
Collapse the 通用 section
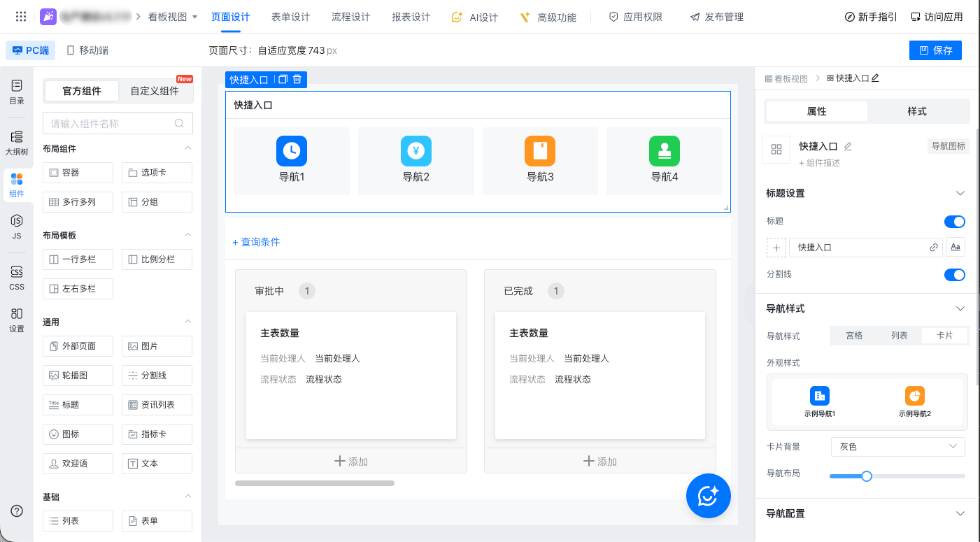coord(187,322)
